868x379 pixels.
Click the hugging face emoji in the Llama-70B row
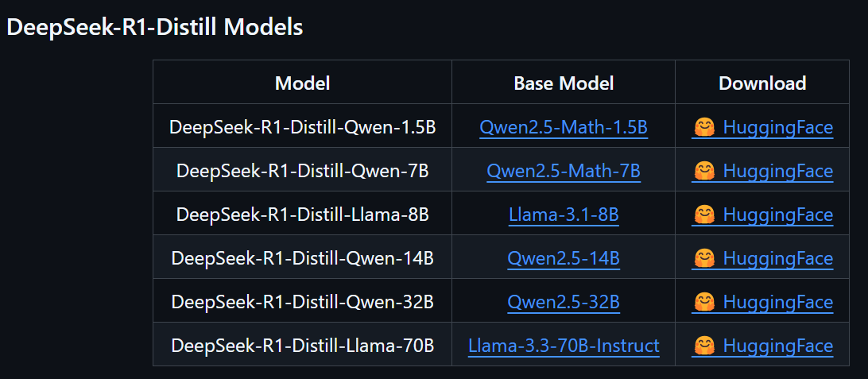(703, 346)
